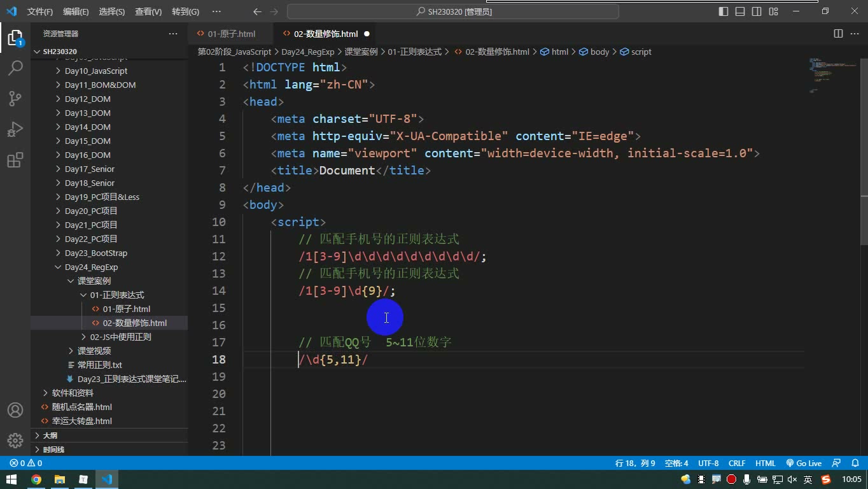
Task: Click CRLF line ending in status bar
Action: tap(737, 464)
